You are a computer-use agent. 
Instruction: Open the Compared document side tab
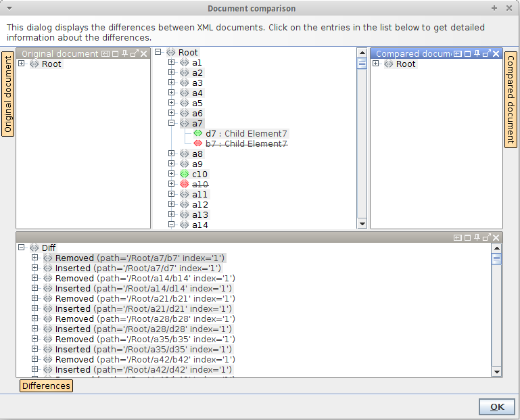point(511,99)
